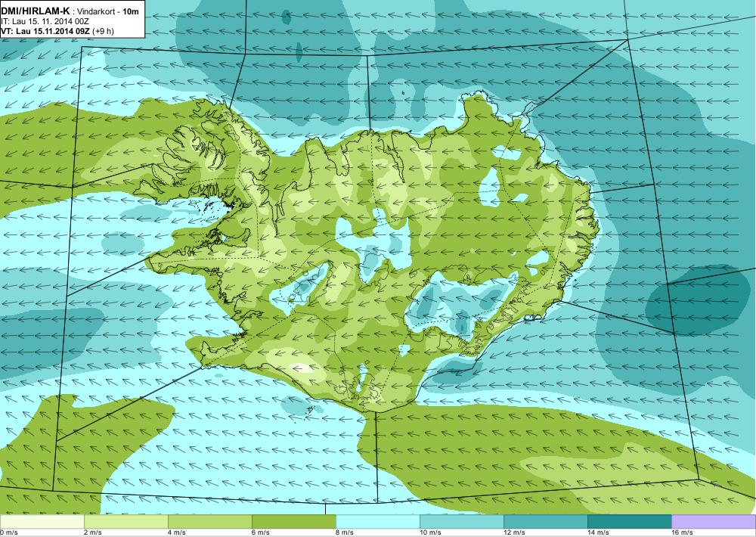
Task: Click the 'IT: Lau 15. 11. 2014 00Z' line
Action: [x=45, y=21]
